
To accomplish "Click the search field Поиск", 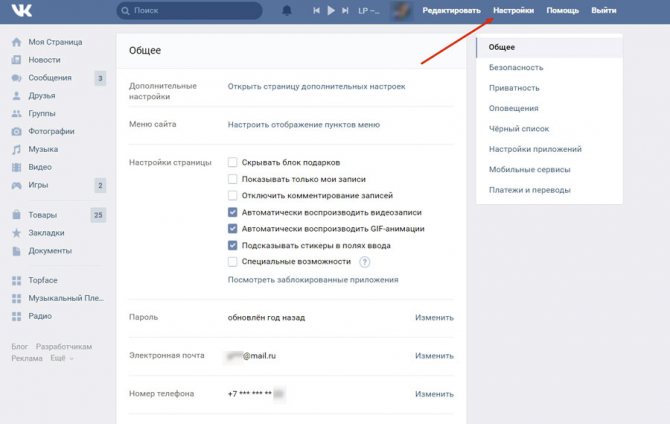I will [189, 10].
